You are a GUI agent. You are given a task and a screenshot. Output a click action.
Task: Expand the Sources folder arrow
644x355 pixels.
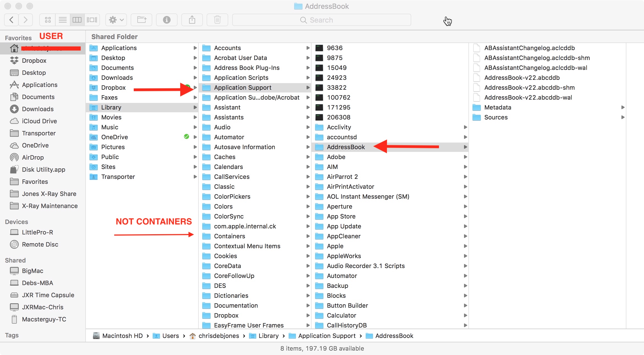tap(623, 117)
